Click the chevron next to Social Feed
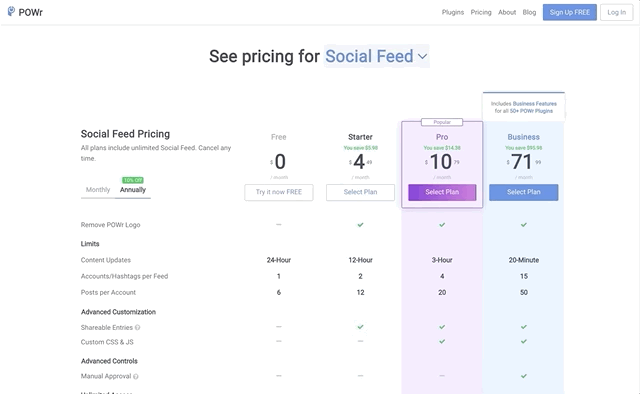This screenshot has height=394, width=640. (422, 56)
